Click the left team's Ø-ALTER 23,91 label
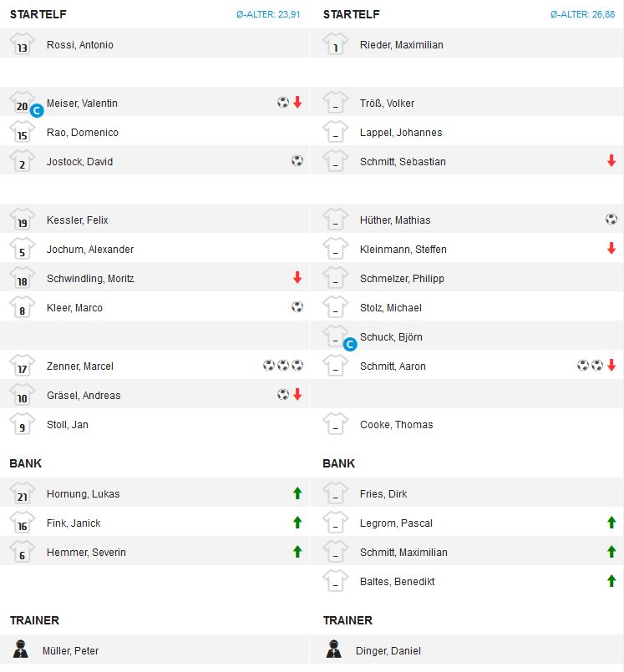Image resolution: width=624 pixels, height=672 pixels. pyautogui.click(x=269, y=15)
